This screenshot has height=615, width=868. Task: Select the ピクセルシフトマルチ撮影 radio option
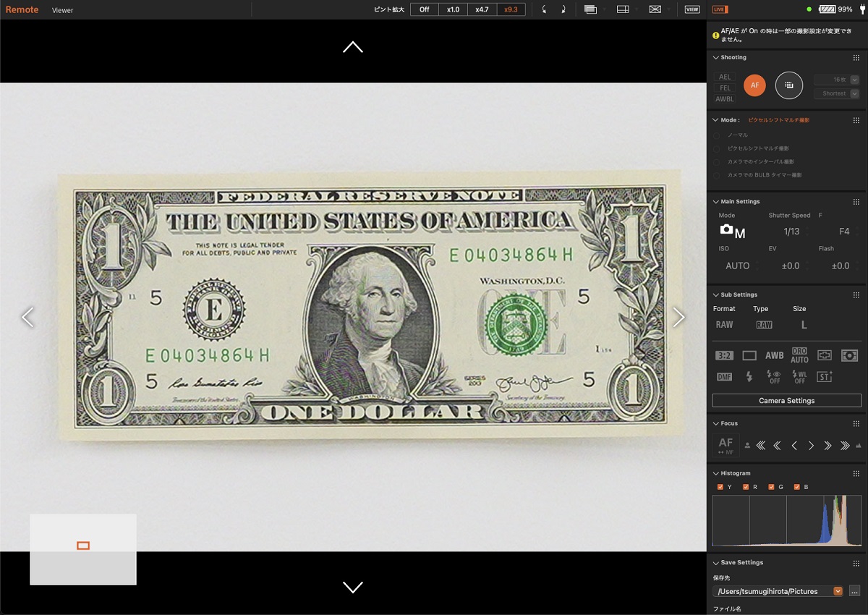717,148
